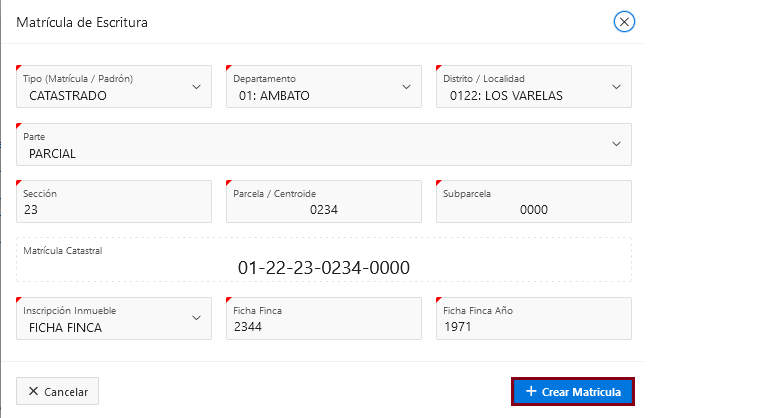Click the Crear Matricula button
784x418 pixels.
tap(573, 392)
